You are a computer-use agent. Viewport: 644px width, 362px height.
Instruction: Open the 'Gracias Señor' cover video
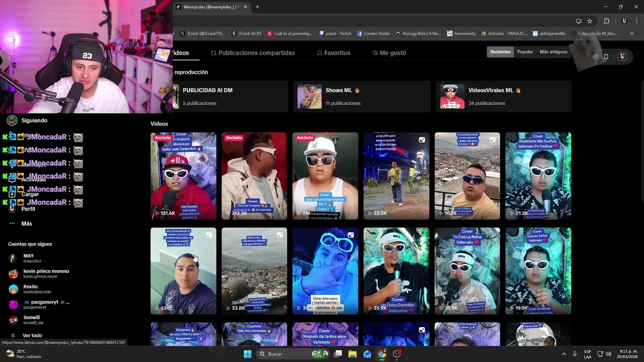coord(538,271)
